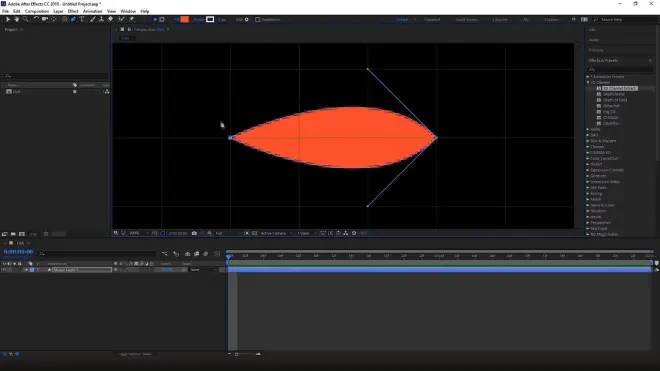
Task: Select the Selection arrow tool
Action: click(8, 19)
